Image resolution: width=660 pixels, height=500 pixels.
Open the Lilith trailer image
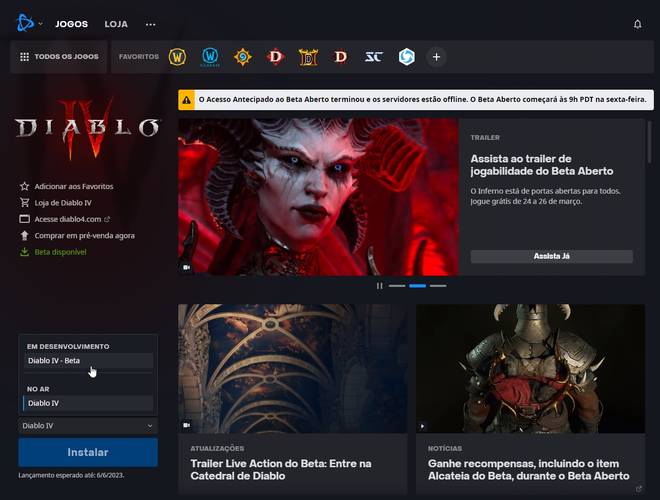[318, 197]
